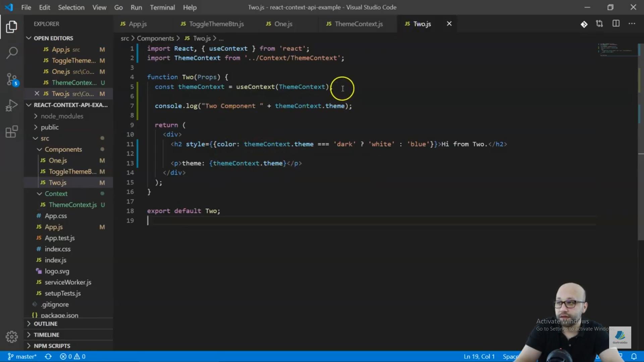Switch to the ThemeContext.js editor tab

click(x=358, y=24)
